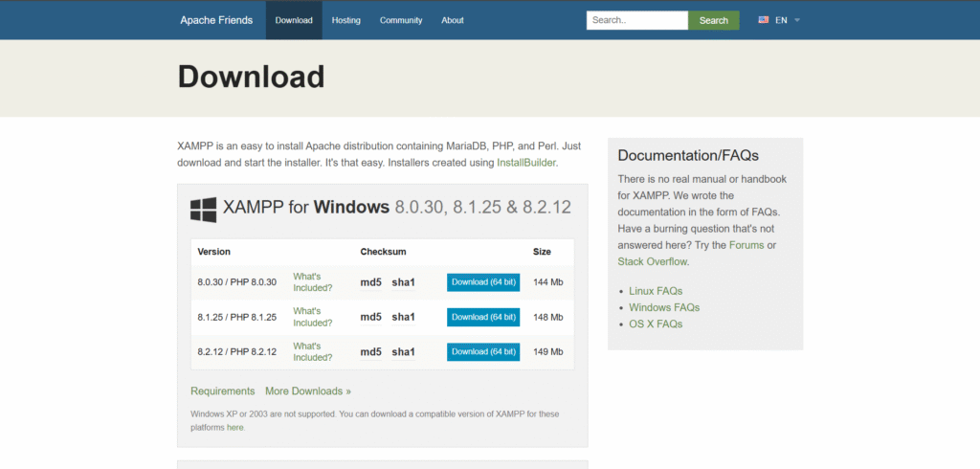Expand the EN language dropdown arrow

click(x=797, y=20)
